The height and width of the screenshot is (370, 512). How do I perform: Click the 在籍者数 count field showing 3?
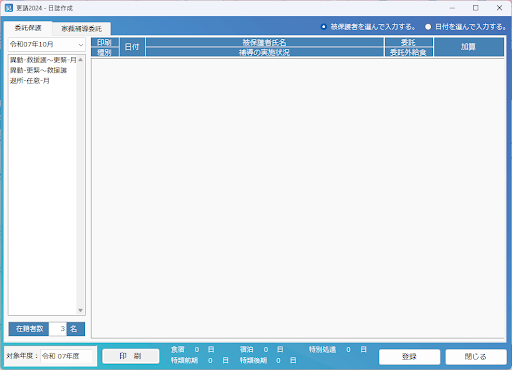click(58, 329)
